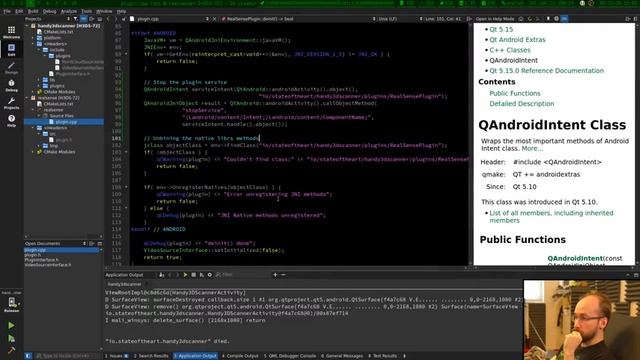This screenshot has height=360, width=640.
Task: Open the Debug menu
Action: (x=49, y=11)
